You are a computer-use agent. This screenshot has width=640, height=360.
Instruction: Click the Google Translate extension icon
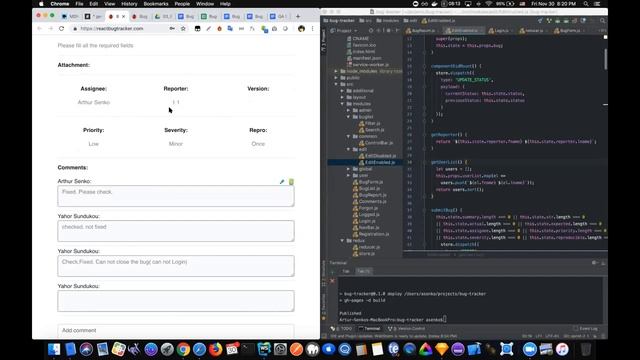pyautogui.click(x=230, y=29)
